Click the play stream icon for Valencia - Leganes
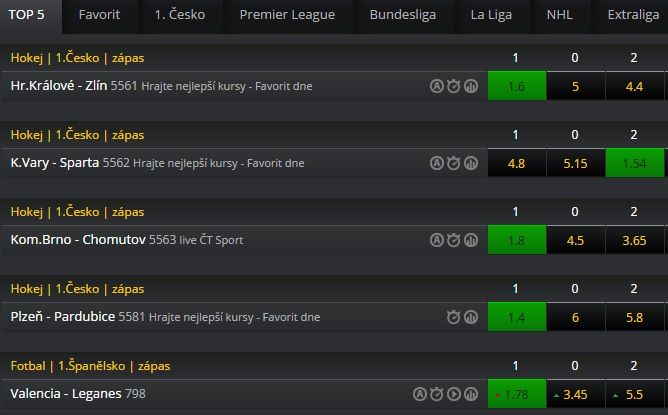Viewport: 668px width, 415px height. 454,394
